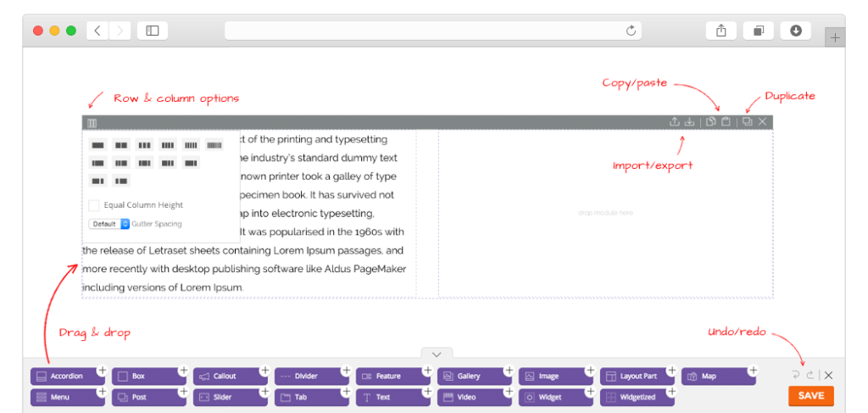Toggle the browser sidebar button

(x=153, y=31)
